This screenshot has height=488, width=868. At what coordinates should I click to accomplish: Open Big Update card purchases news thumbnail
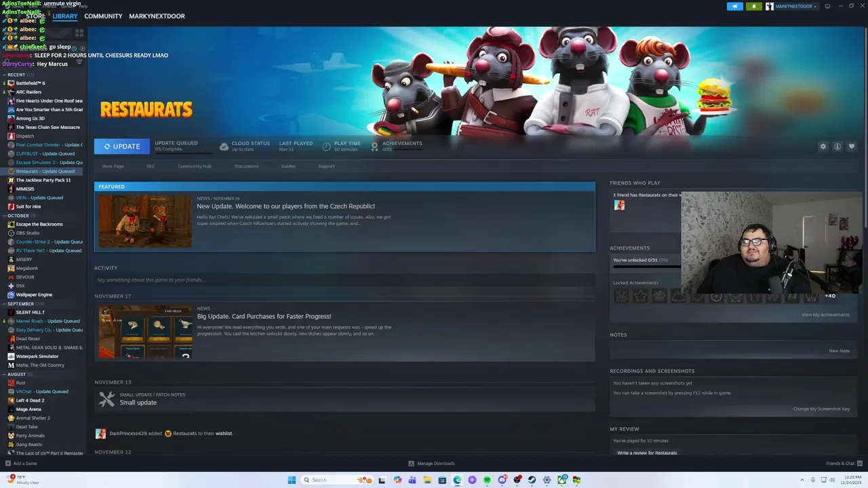coord(145,332)
